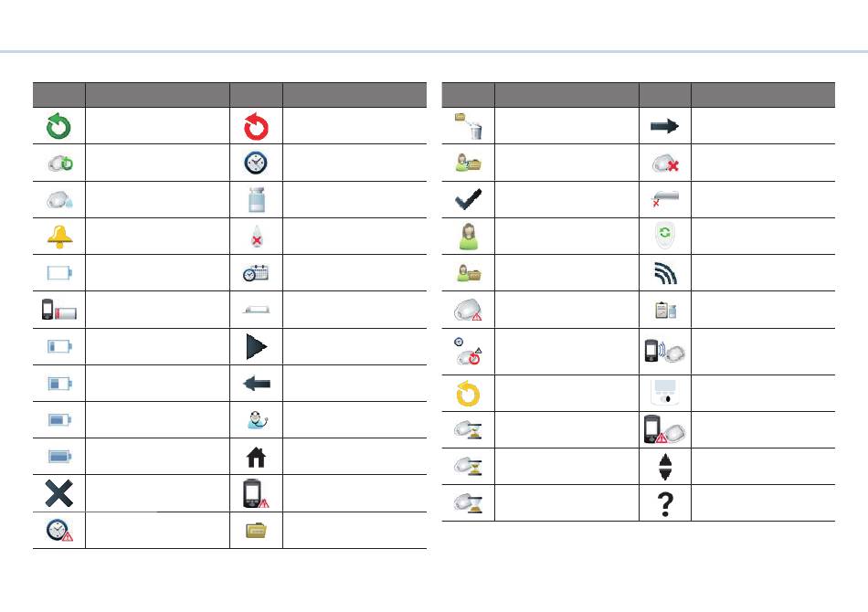Viewport: 868px width, 612px height.
Task: Click the black right-pointing play triangle
Action: pyautogui.click(x=257, y=346)
